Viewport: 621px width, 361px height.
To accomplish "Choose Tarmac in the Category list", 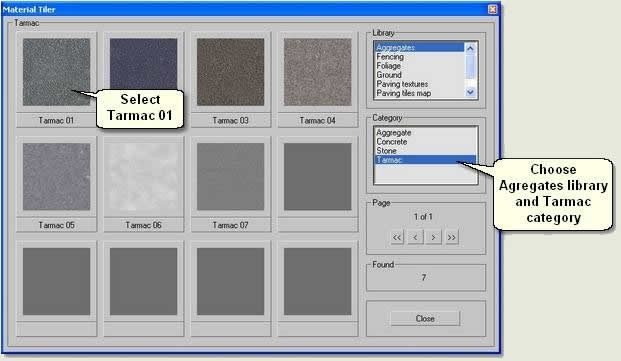I will tap(425, 160).
